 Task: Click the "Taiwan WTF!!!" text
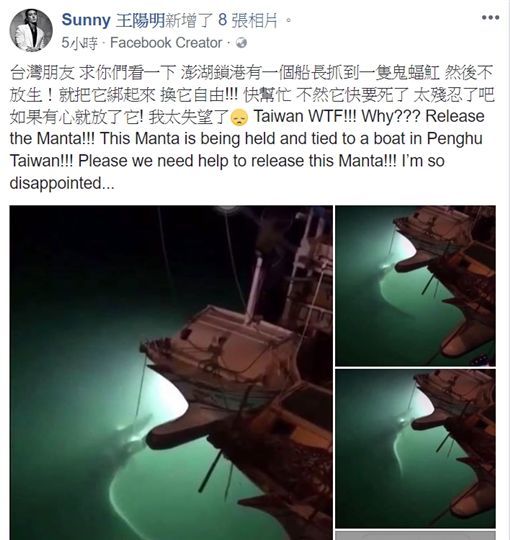tap(305, 116)
